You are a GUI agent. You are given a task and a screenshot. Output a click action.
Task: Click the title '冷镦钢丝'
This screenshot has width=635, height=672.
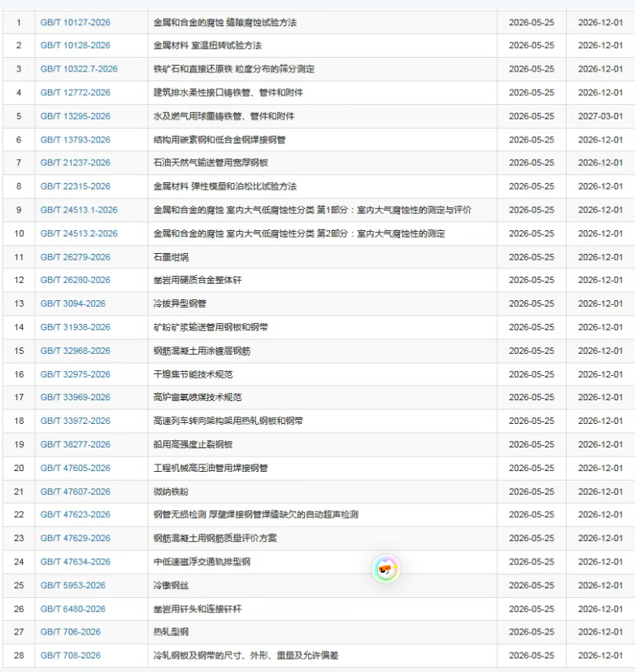pyautogui.click(x=171, y=585)
